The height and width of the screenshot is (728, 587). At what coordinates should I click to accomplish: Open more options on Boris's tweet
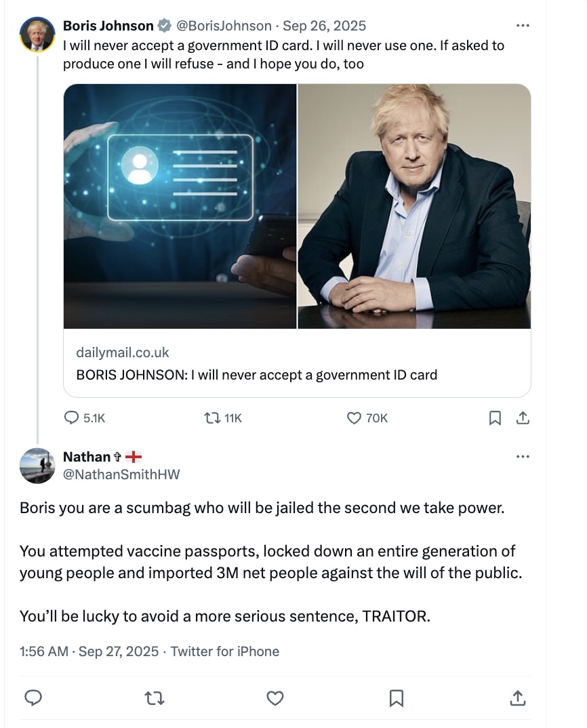522,26
